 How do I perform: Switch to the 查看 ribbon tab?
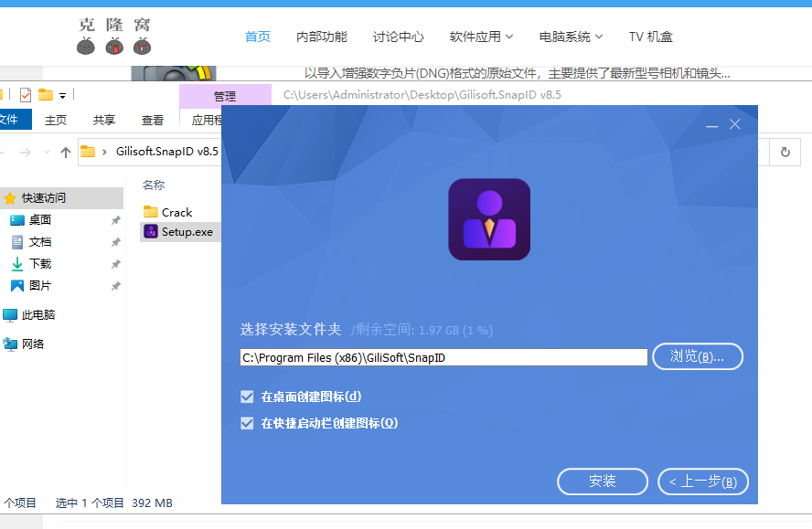click(152, 120)
